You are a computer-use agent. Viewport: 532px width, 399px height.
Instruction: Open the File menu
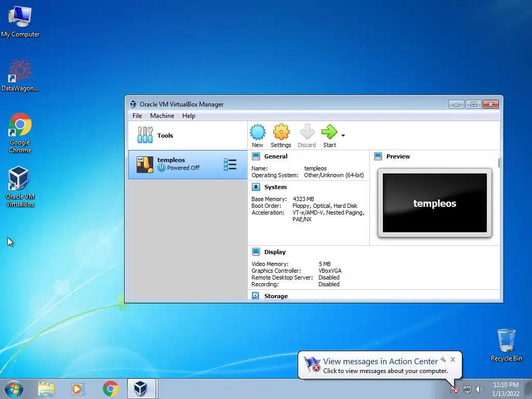(x=137, y=116)
